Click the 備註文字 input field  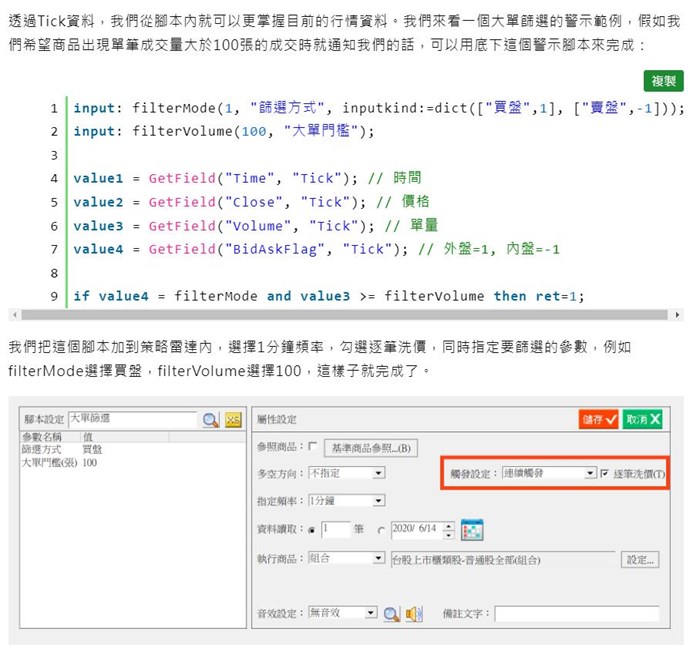(x=577, y=613)
